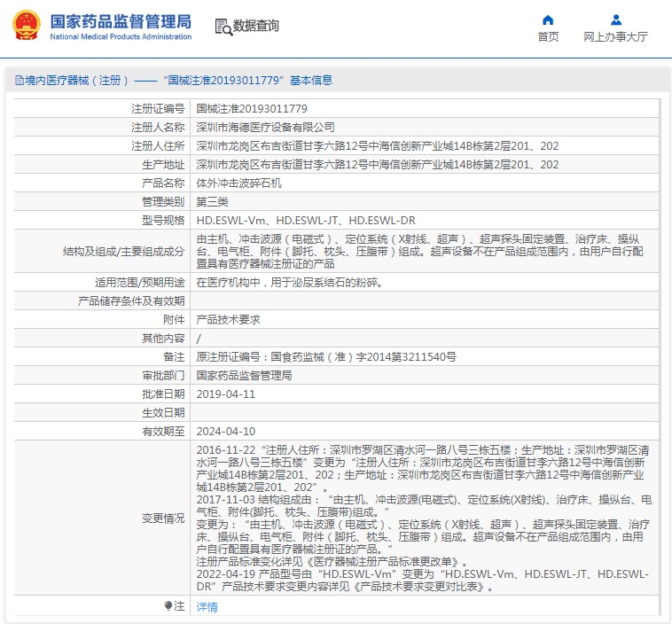
Task: Click the 数据查询 magnifier icon
Action: (223, 27)
